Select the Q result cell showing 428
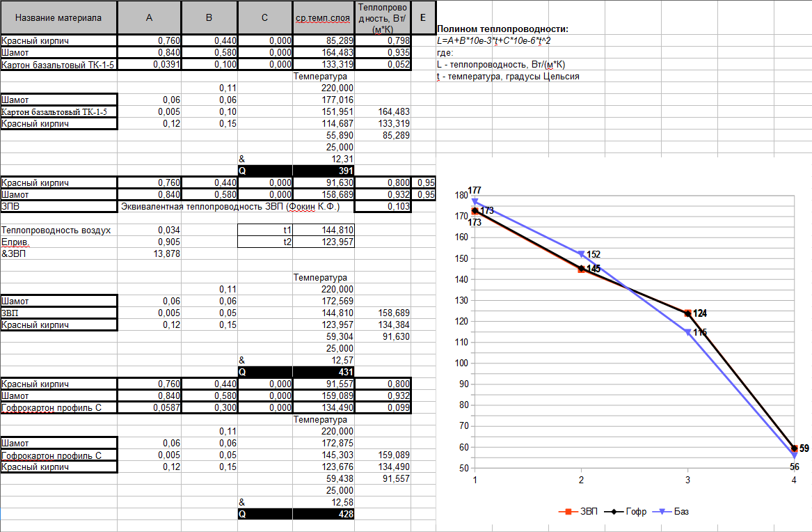Screen dimensions: 812x532 324,514
